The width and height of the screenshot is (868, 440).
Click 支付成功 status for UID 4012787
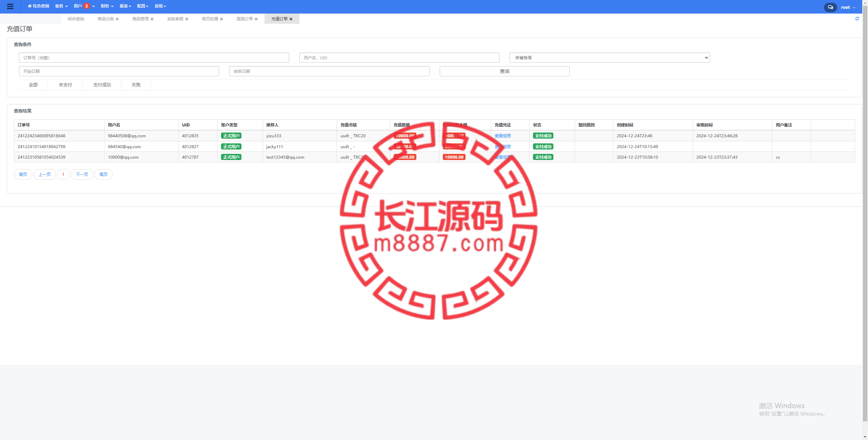543,157
